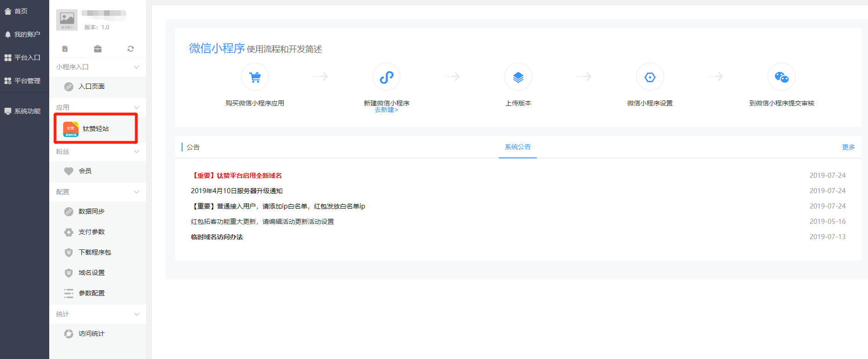Click the hexagon icon for 微信小程序设置

(650, 77)
